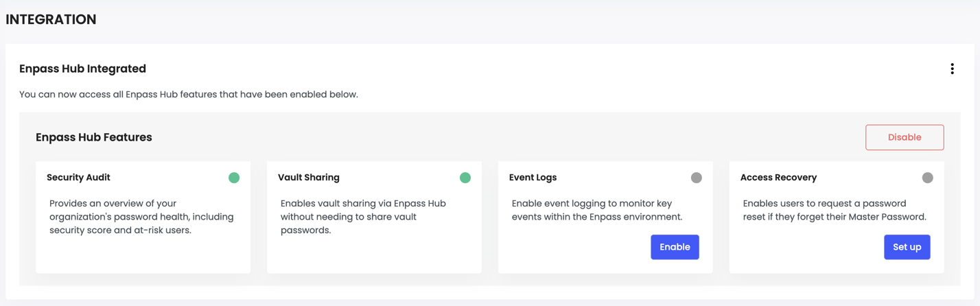Click Security Audit green status dot

coord(234,178)
